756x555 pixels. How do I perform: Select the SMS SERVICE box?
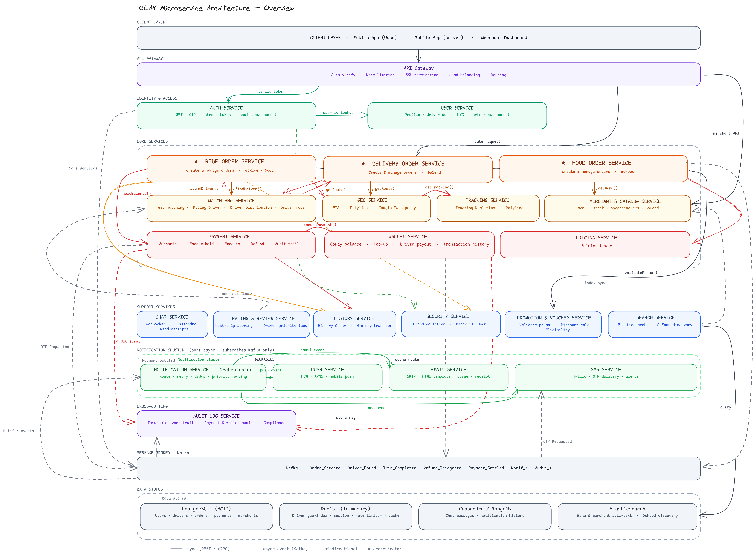(x=606, y=377)
